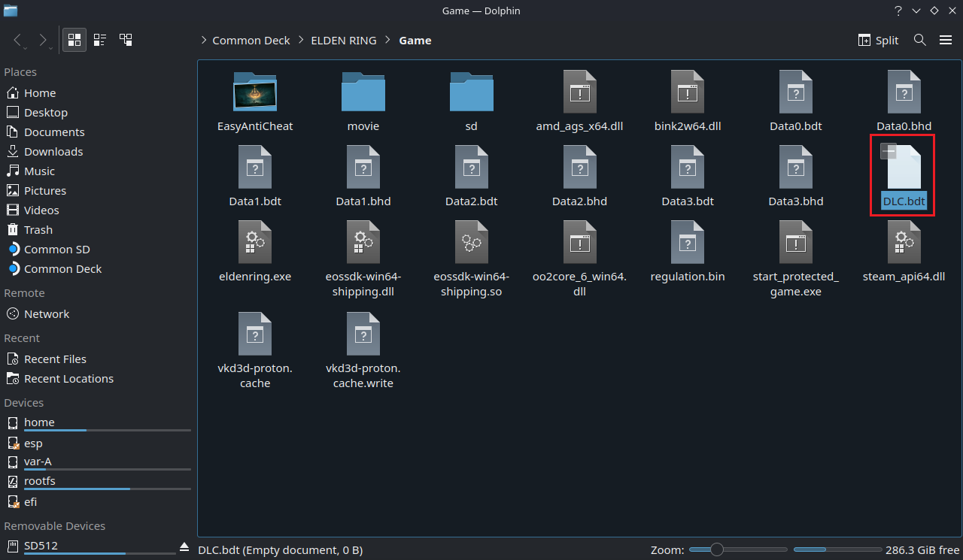Select regulation.bin file
This screenshot has height=560, width=963.
pos(688,252)
